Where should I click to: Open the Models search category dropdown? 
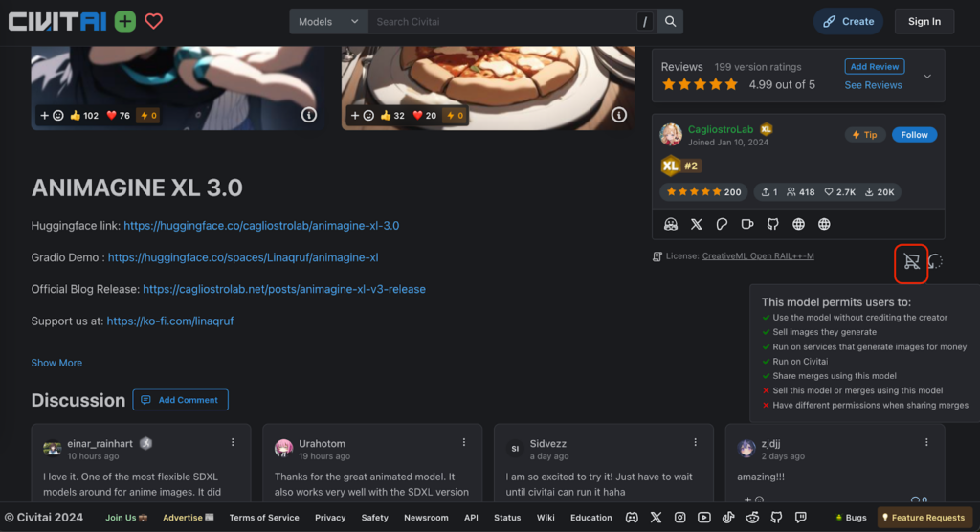pos(328,21)
